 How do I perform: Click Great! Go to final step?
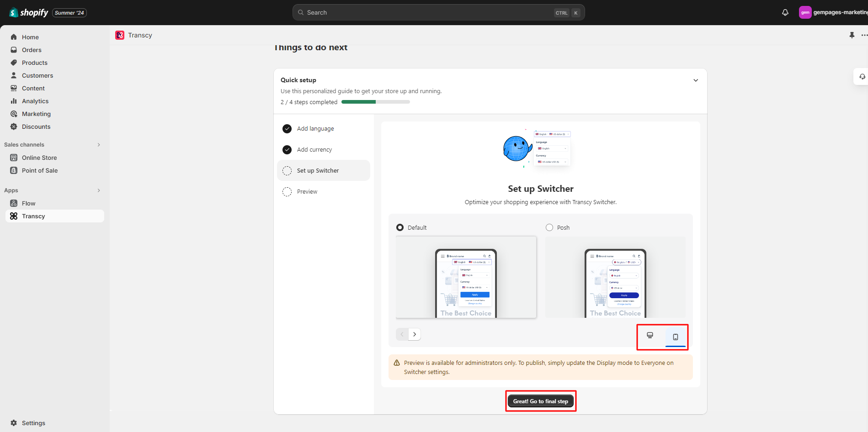coord(540,401)
